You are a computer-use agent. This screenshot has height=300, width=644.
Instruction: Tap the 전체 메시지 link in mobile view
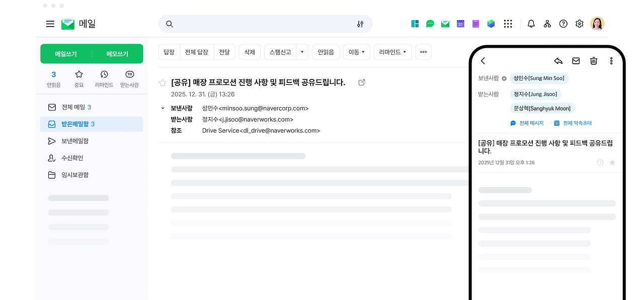(x=527, y=123)
